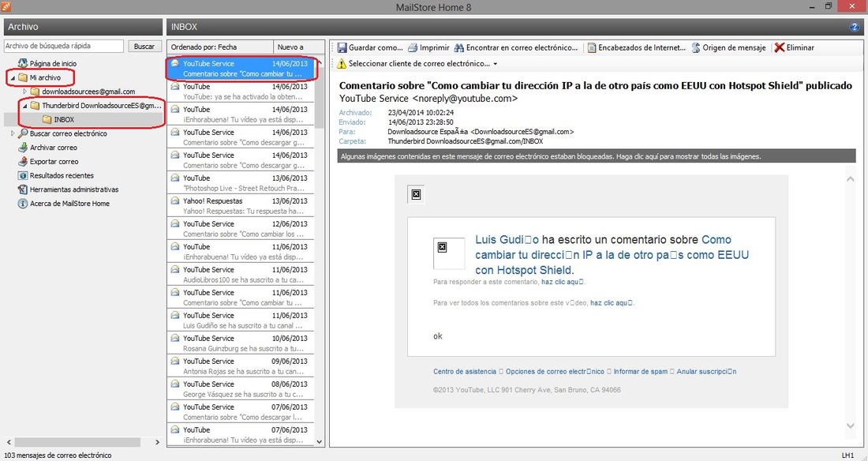This screenshot has width=868, height=461.
Task: Click the message list scroll down arrow
Action: [x=320, y=441]
